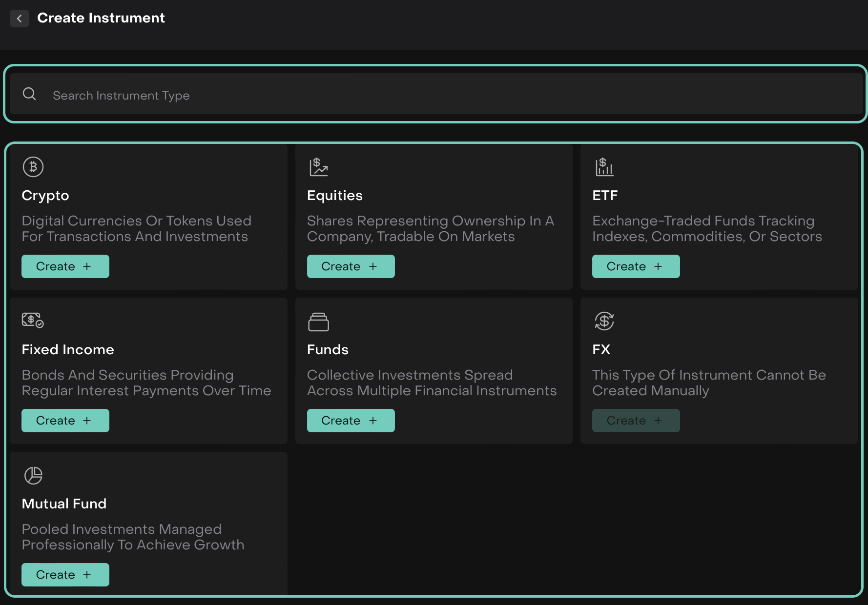Click the disabled Create button under FX

[x=635, y=421]
